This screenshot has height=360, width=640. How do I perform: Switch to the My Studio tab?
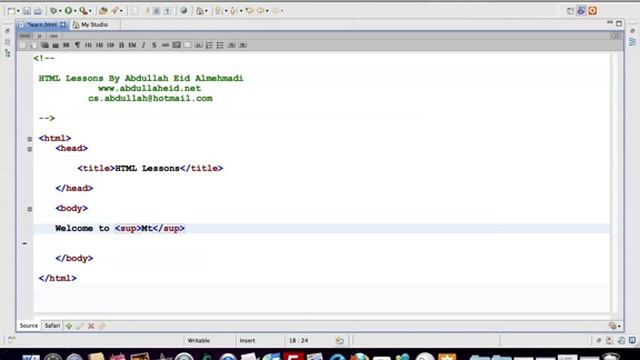point(94,24)
